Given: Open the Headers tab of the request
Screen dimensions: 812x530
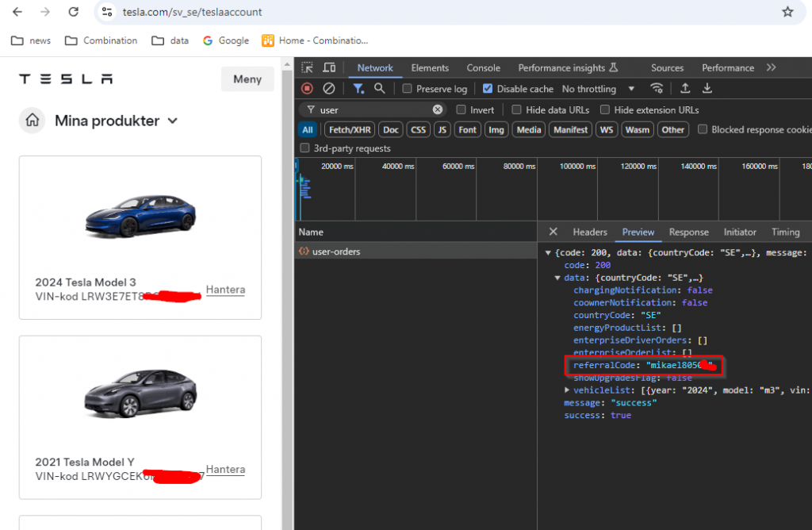Looking at the screenshot, I should tap(589, 232).
